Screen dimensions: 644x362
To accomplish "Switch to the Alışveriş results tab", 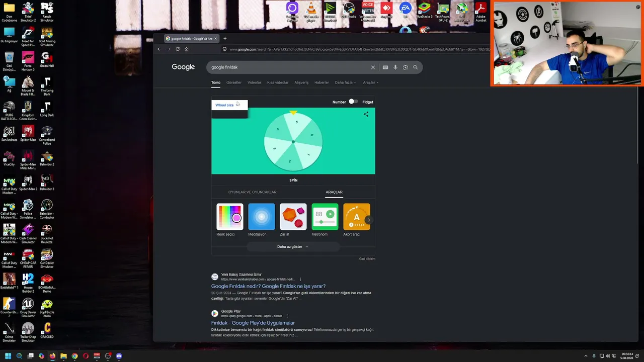I will coord(301,82).
